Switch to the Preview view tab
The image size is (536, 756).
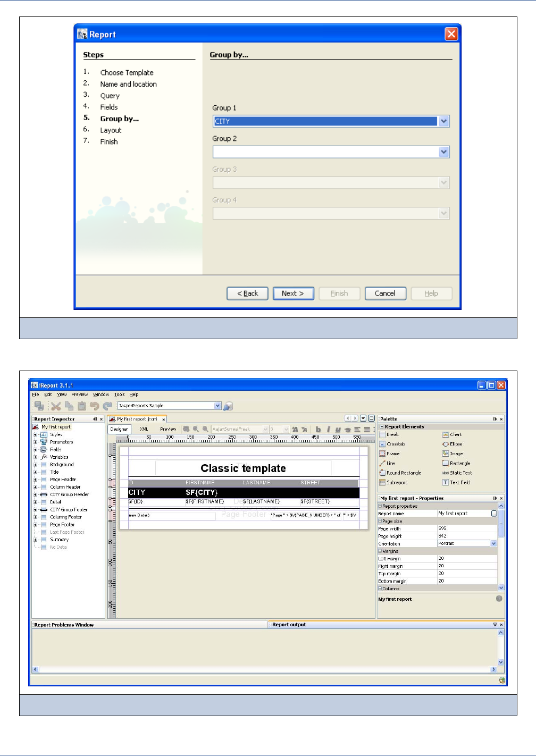(168, 429)
